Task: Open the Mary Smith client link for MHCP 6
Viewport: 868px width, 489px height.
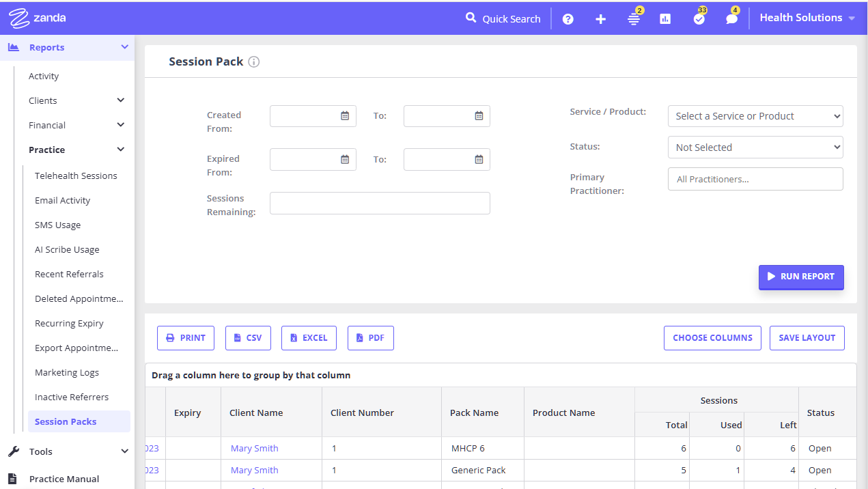Action: coord(254,449)
